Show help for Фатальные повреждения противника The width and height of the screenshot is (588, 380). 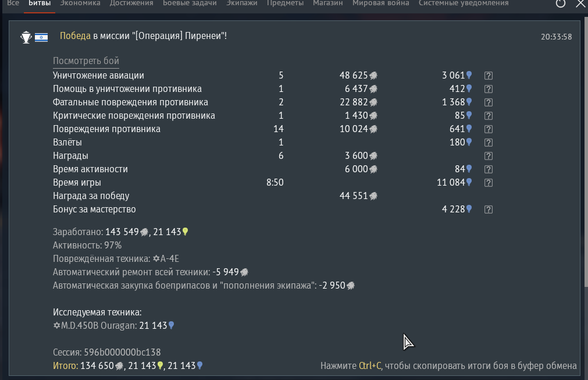pos(489,102)
